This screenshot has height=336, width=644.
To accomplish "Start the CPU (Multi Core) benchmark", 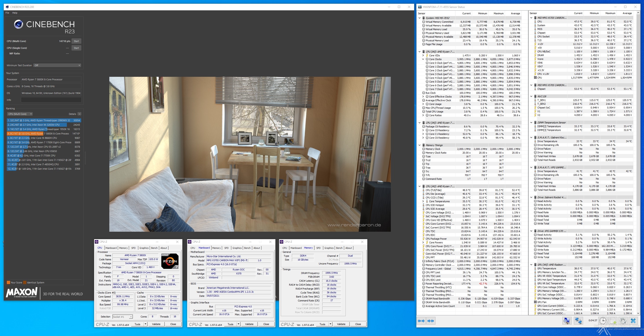I will (x=76, y=41).
